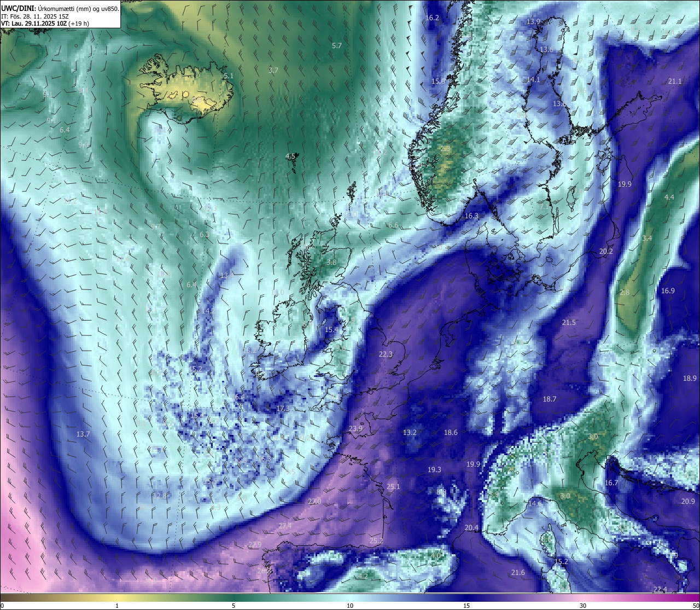700x610 pixels.
Task: Click the map value "4.4"
Action: (x=669, y=197)
